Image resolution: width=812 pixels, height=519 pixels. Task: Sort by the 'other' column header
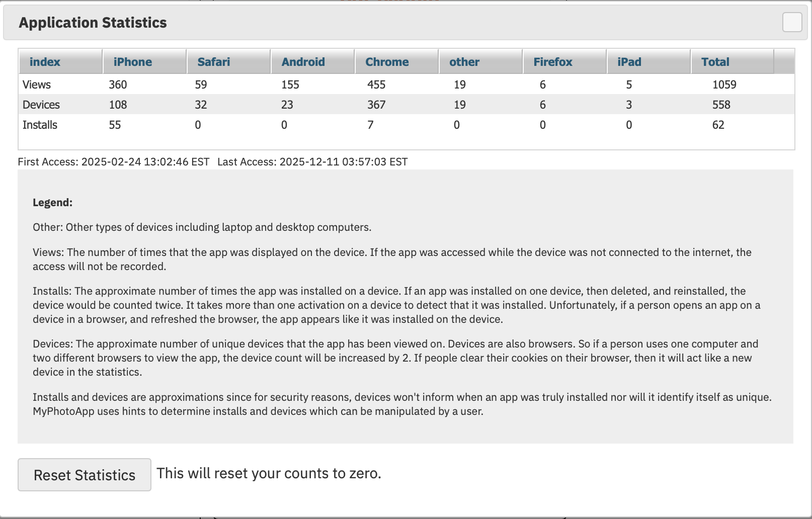[464, 62]
